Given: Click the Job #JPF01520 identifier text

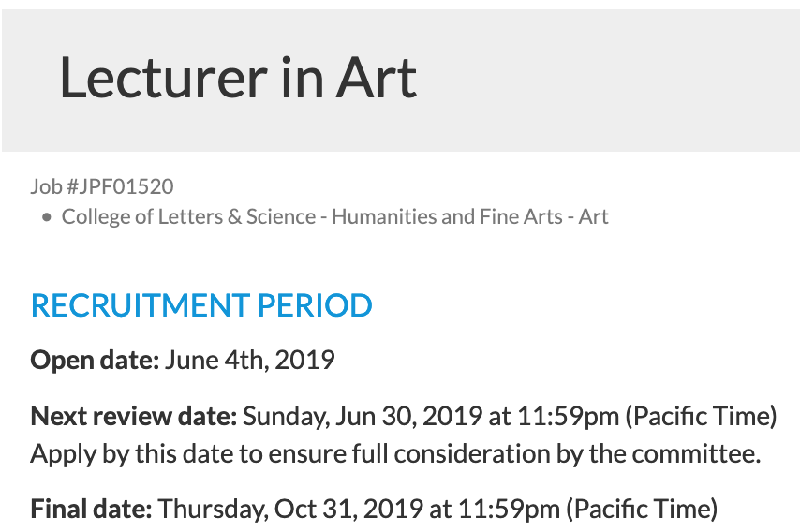Looking at the screenshot, I should 102,186.
